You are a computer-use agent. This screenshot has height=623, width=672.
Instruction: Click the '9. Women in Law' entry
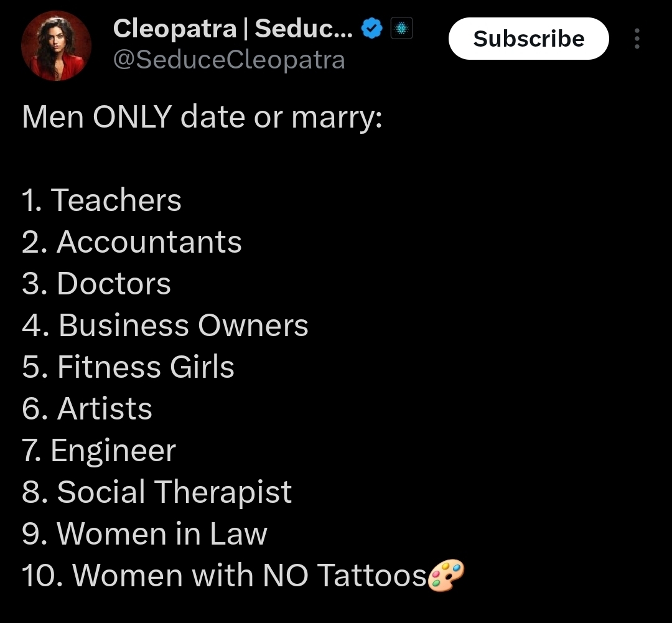(144, 534)
